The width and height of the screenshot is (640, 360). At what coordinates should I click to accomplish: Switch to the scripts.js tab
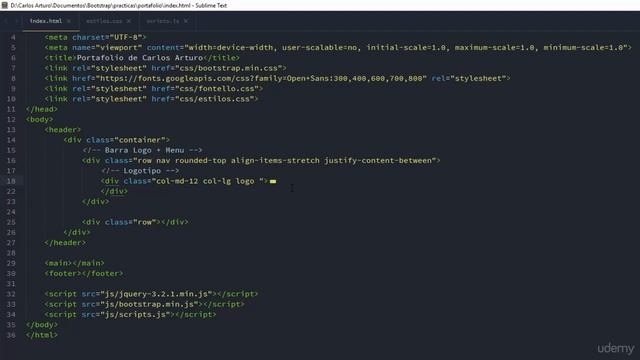point(163,21)
